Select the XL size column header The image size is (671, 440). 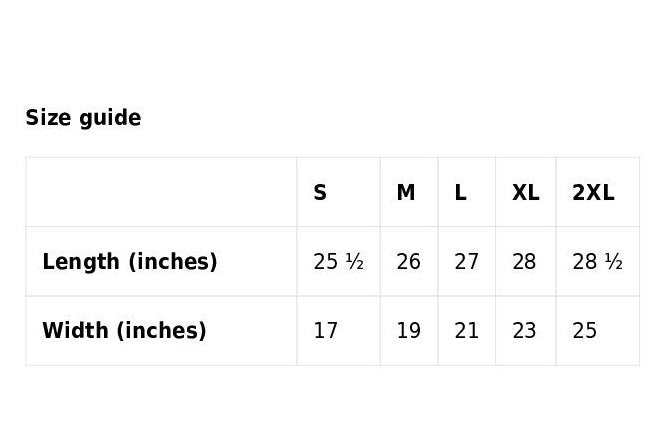[x=526, y=192]
